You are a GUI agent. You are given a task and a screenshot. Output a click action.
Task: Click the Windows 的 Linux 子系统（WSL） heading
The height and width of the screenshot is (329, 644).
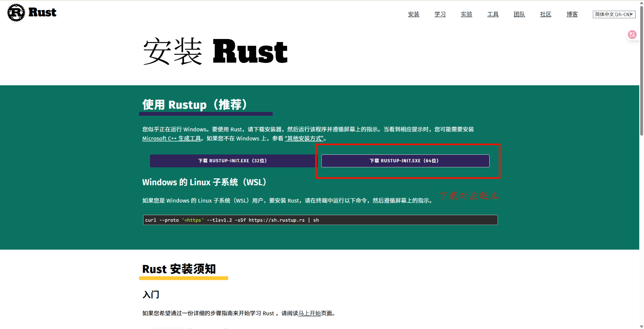coord(204,182)
